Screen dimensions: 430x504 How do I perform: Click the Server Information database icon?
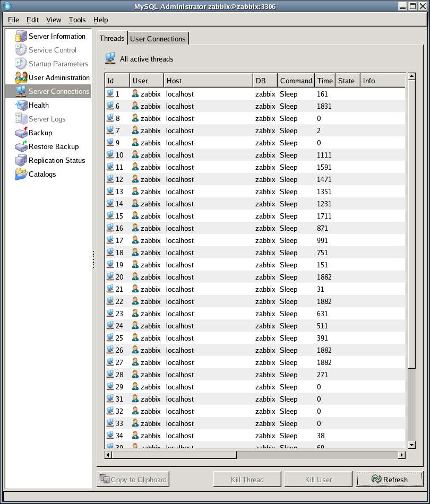[21, 36]
